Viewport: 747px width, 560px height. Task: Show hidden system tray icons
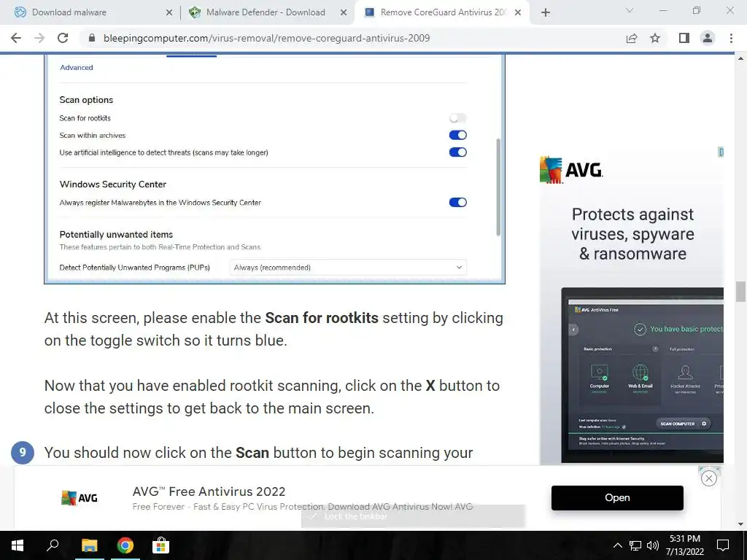(617, 545)
